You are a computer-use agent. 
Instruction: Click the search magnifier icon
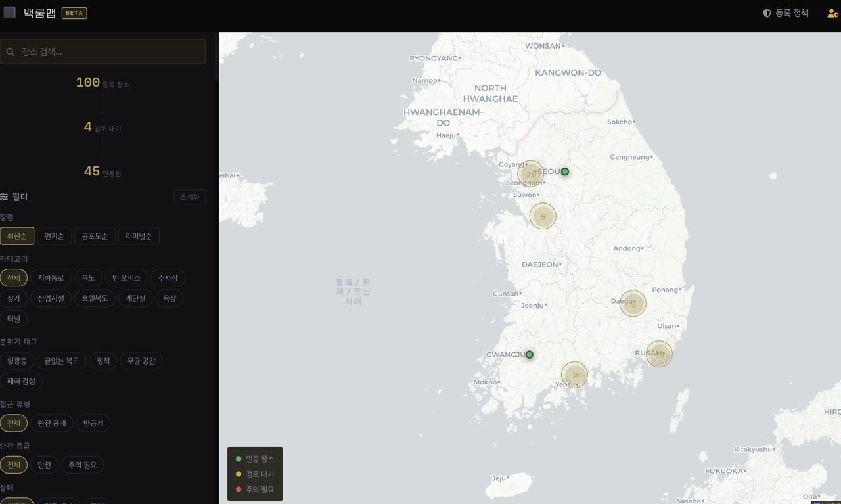(x=11, y=52)
